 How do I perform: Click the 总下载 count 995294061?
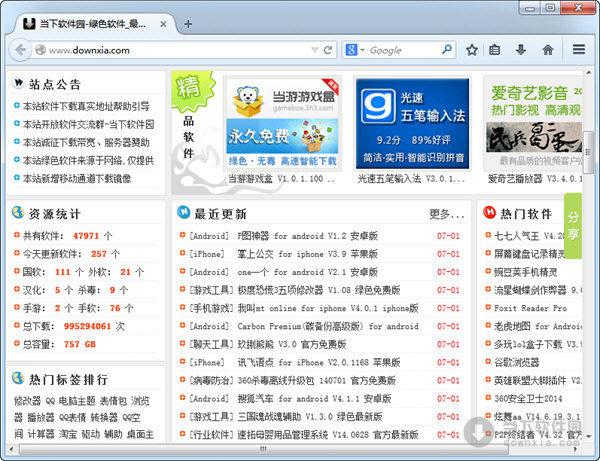87,326
